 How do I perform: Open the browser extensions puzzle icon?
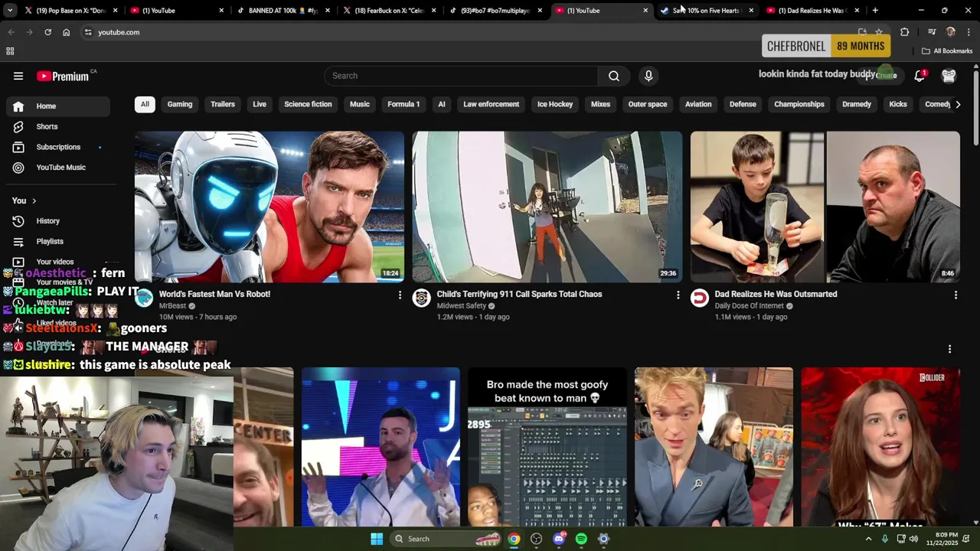click(904, 32)
